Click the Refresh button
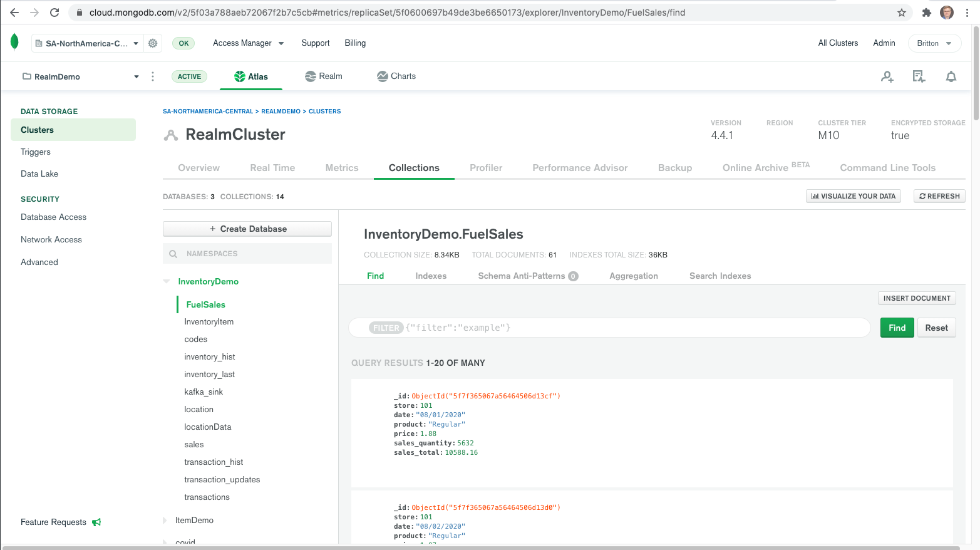 939,196
